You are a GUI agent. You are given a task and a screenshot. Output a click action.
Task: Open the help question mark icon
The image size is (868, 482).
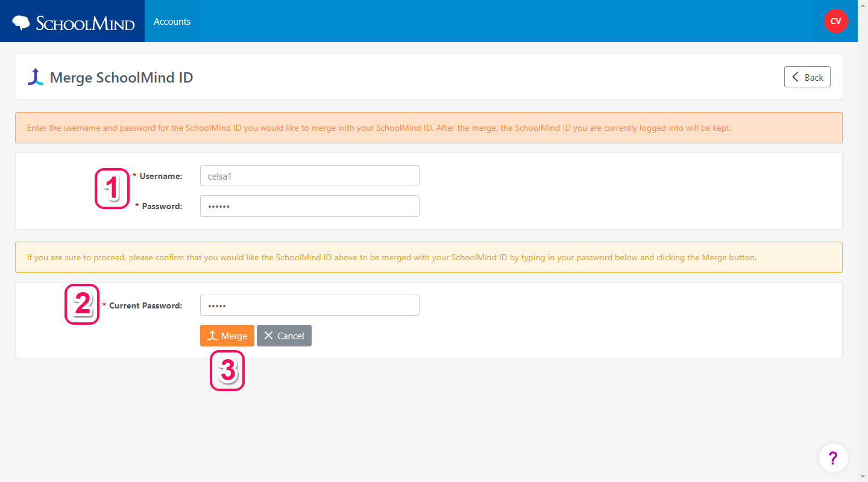pyautogui.click(x=833, y=458)
